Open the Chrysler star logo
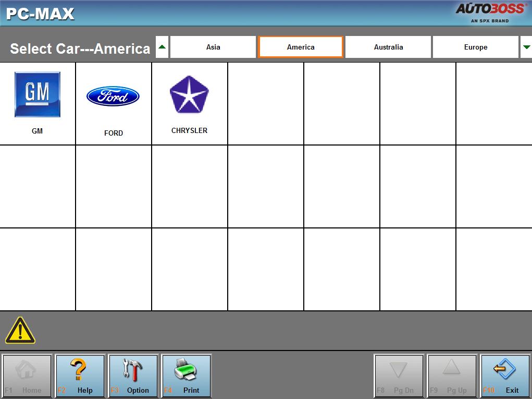Screen dimensions: 532x399 click(x=189, y=94)
